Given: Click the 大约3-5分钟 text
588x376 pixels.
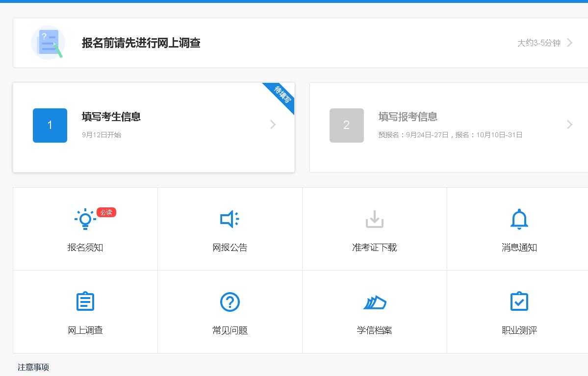Looking at the screenshot, I should [538, 43].
